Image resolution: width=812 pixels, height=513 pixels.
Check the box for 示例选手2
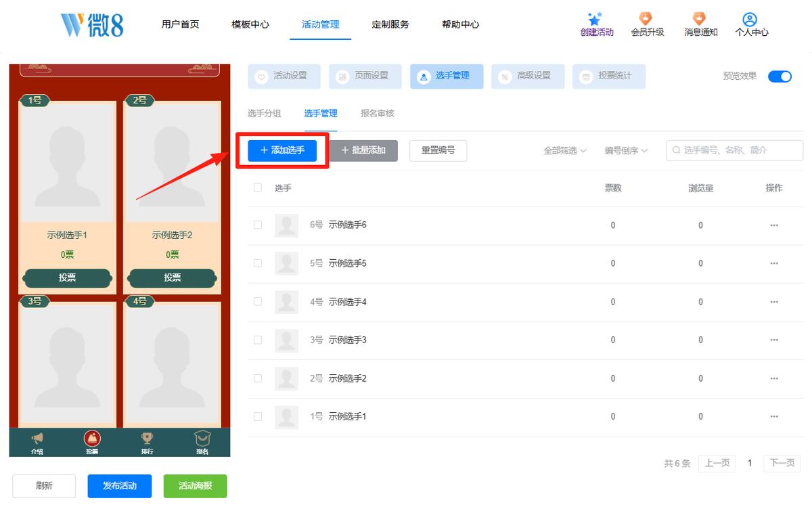[258, 378]
